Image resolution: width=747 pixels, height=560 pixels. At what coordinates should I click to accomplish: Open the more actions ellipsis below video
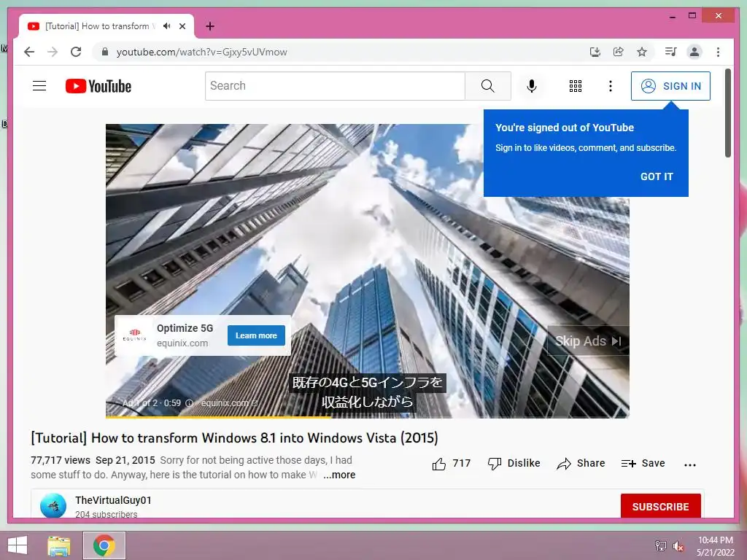click(x=690, y=464)
